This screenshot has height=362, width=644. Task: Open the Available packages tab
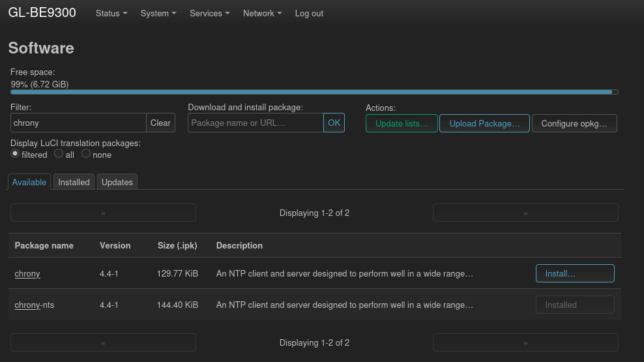[29, 182]
